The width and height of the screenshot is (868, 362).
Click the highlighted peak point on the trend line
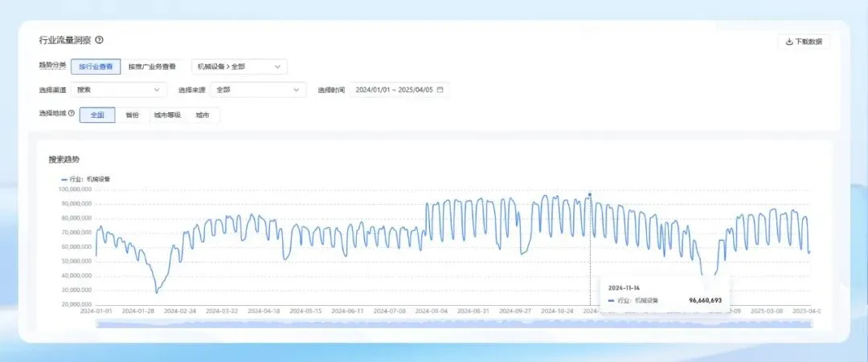590,194
